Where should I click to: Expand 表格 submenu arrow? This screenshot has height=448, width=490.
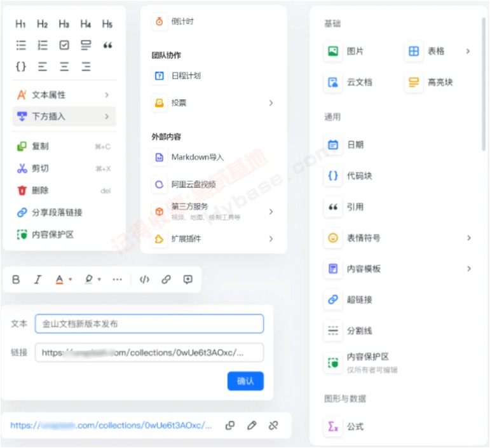coord(468,51)
